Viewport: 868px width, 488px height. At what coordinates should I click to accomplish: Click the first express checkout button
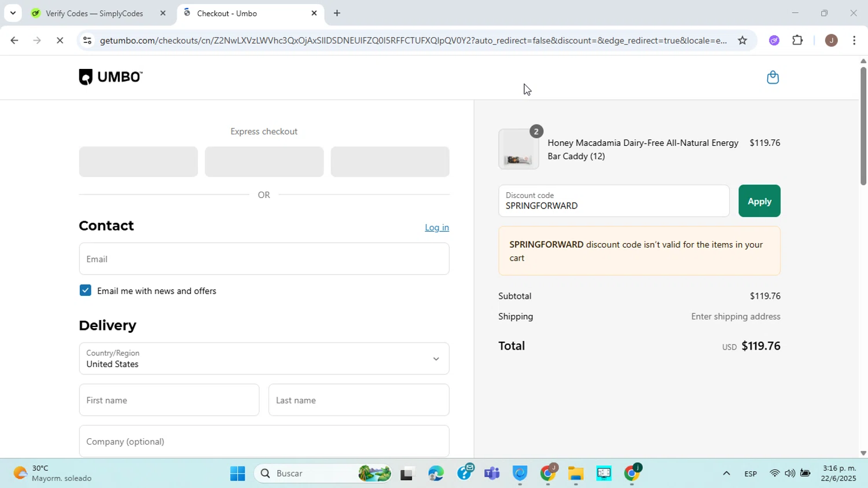click(138, 162)
